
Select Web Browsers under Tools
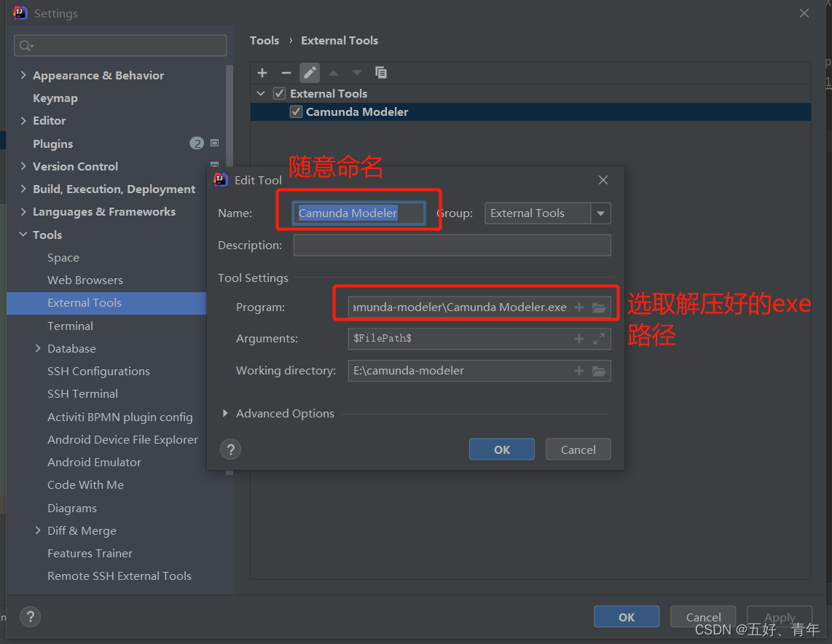click(85, 280)
